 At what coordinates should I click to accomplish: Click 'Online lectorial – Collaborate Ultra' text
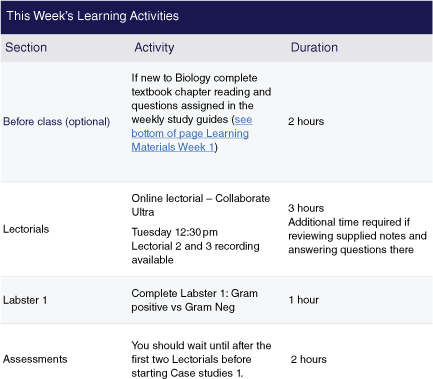pos(201,205)
